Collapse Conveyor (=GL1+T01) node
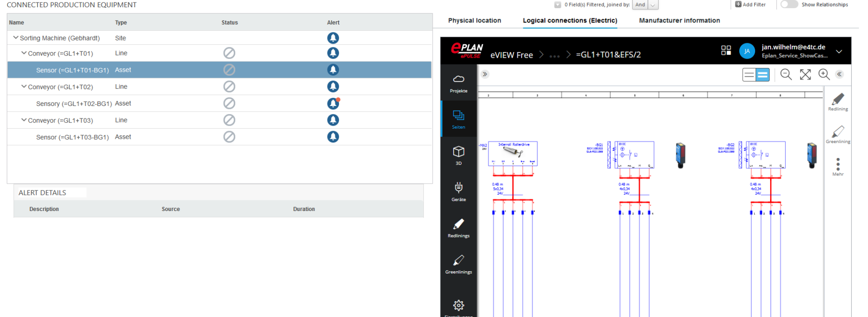The image size is (868, 317). click(x=24, y=53)
